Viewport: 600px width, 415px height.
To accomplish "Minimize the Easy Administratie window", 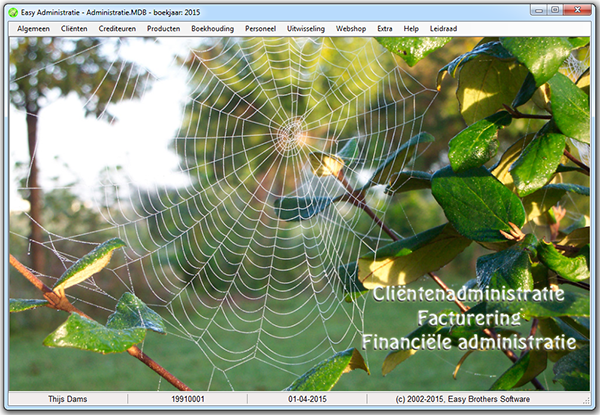I will pos(537,9).
